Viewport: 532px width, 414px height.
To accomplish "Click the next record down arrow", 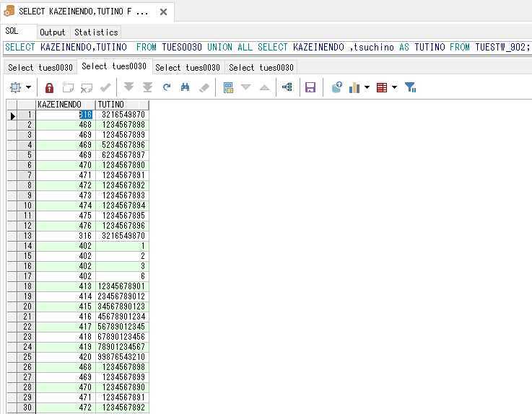I will (246, 87).
